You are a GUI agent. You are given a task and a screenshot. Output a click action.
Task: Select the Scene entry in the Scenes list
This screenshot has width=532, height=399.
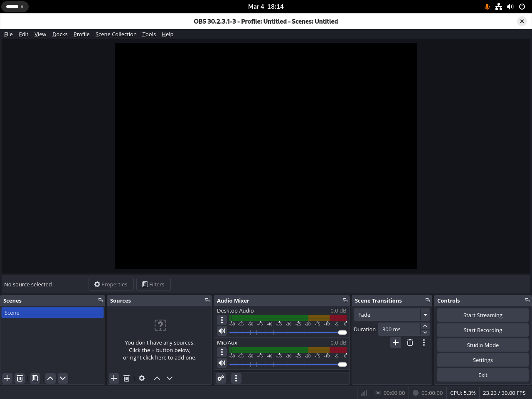pos(52,312)
